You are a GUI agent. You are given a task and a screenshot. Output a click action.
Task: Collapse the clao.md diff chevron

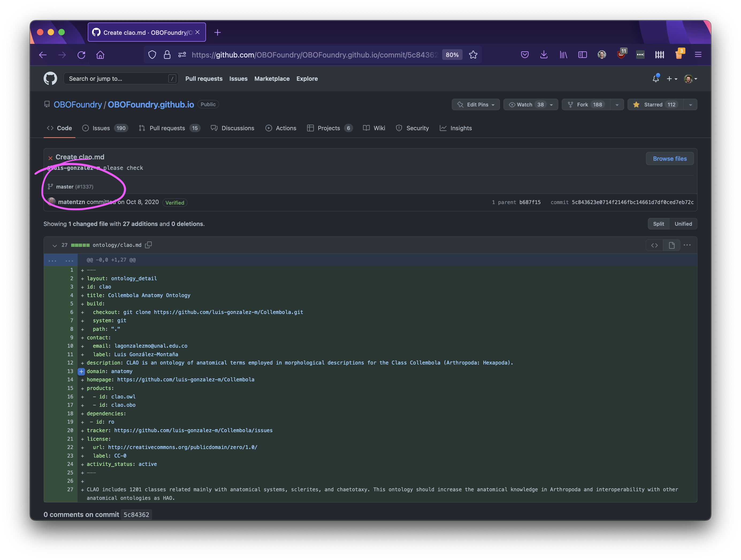coord(55,245)
